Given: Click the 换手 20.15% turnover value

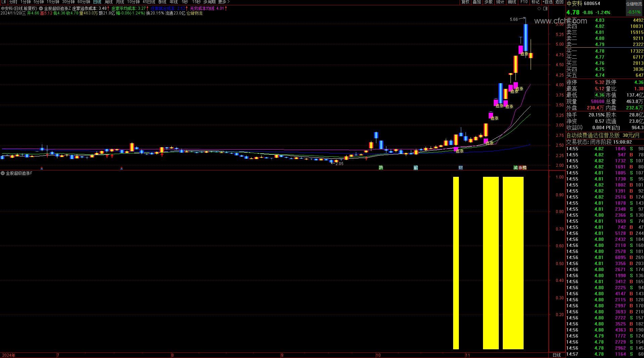Looking at the screenshot, I should 596,115.
